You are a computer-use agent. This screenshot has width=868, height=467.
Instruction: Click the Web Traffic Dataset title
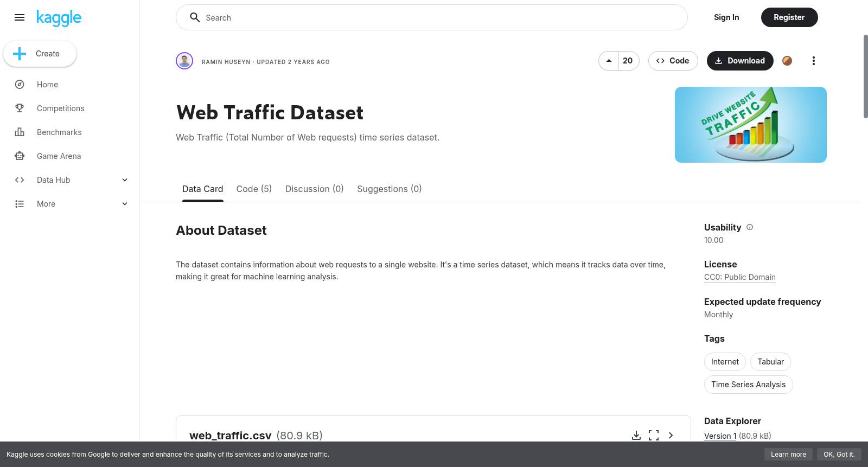270,113
